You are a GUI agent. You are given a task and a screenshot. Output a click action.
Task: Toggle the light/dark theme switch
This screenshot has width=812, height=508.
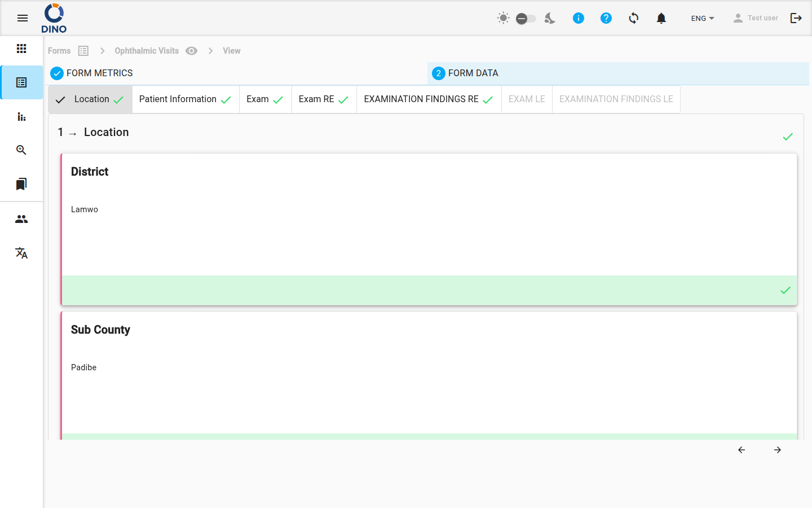526,19
